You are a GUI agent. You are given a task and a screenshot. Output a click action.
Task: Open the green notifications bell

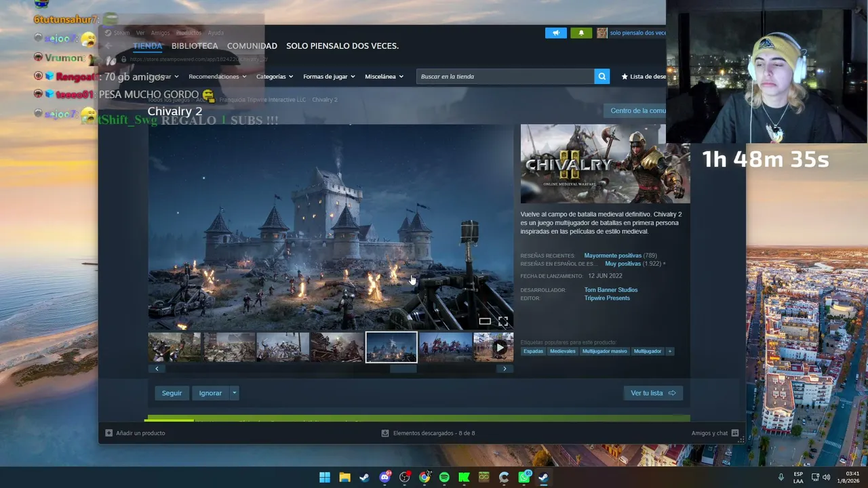[x=581, y=33]
